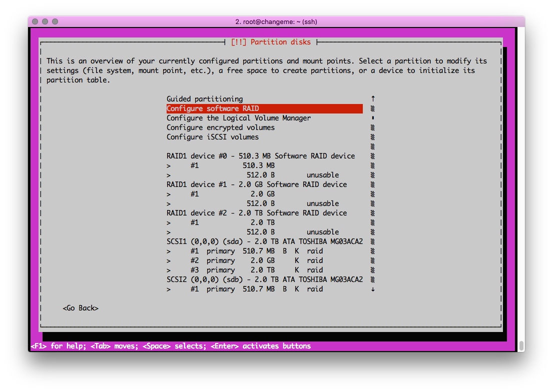This screenshot has width=553, height=392.
Task: Select SCSI2 (sdb) TOSHIBA disk row
Action: point(265,280)
